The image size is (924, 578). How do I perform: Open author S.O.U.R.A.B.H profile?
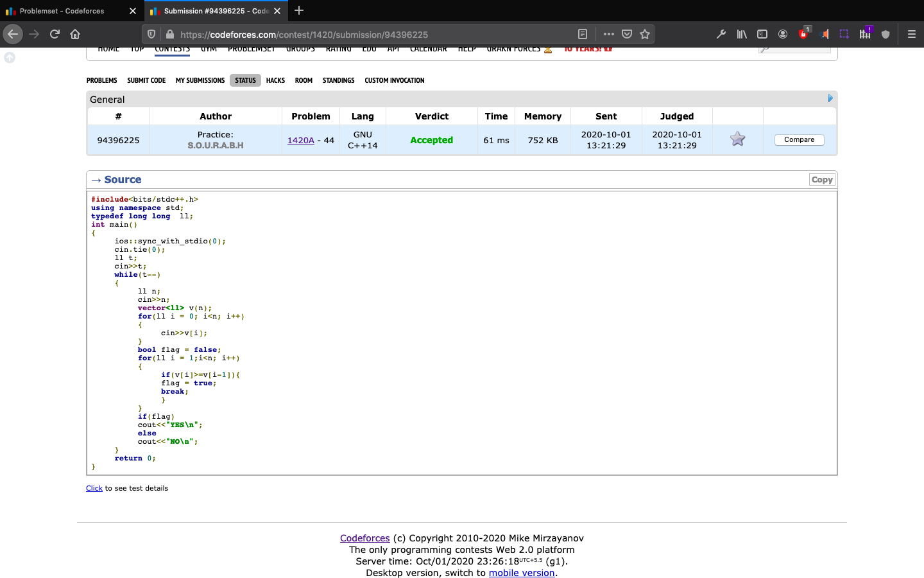(x=216, y=145)
